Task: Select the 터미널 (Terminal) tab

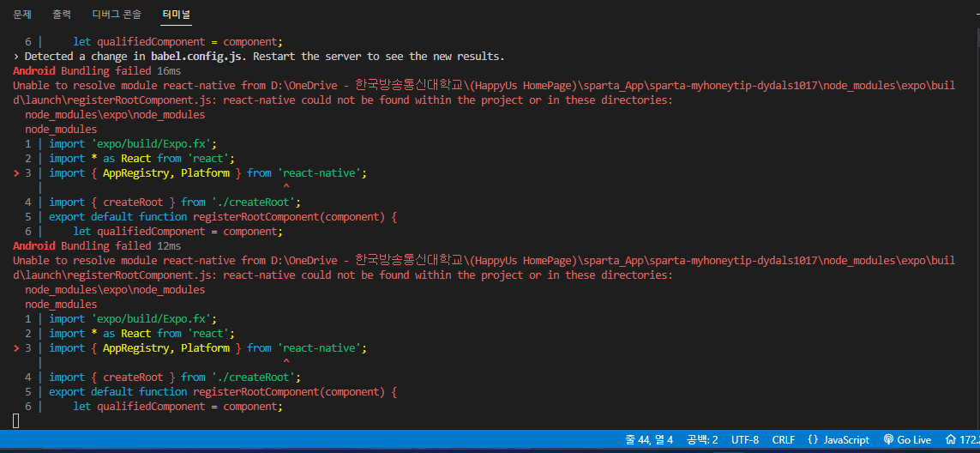Action: point(176,13)
